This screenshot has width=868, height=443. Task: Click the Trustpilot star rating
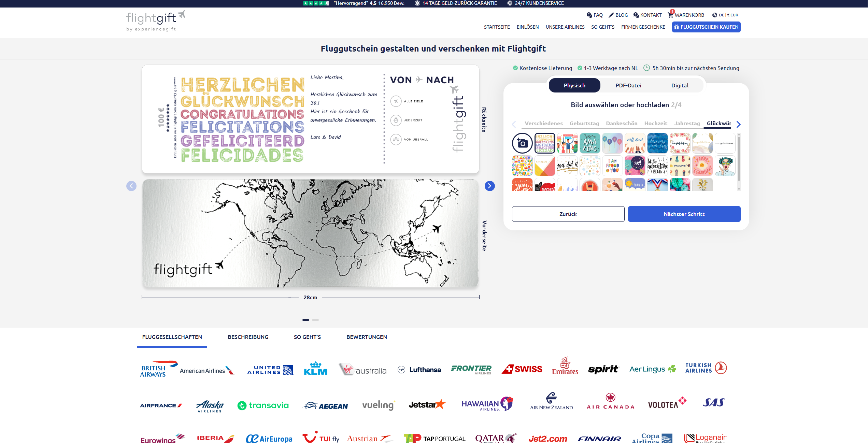point(316,3)
